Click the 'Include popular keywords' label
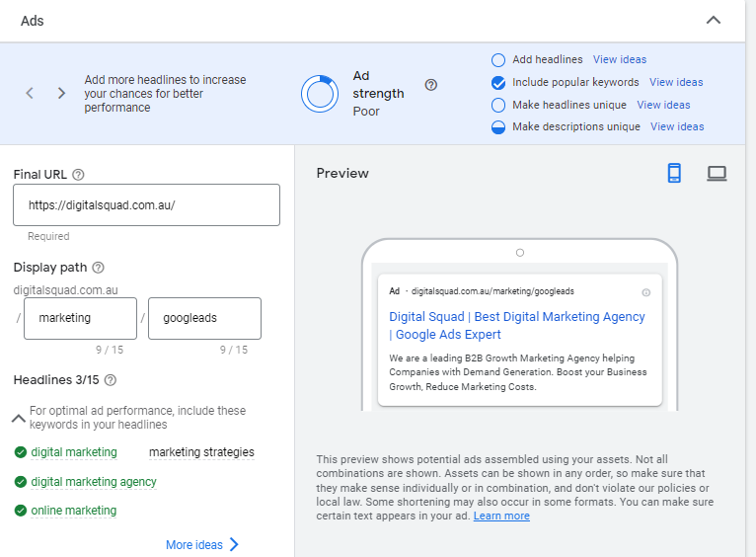Screen dimensions: 756x557 point(575,82)
